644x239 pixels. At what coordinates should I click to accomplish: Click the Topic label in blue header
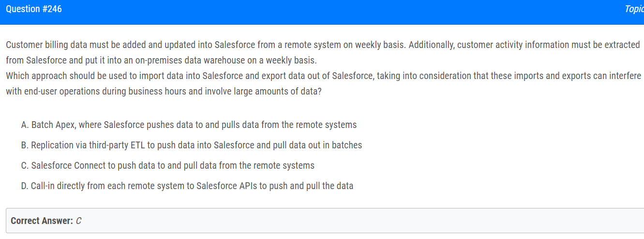point(634,9)
